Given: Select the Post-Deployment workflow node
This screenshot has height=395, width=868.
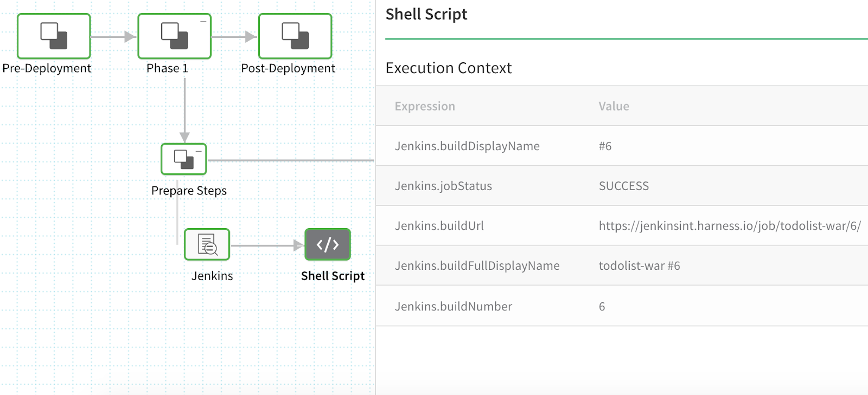Looking at the screenshot, I should point(295,36).
